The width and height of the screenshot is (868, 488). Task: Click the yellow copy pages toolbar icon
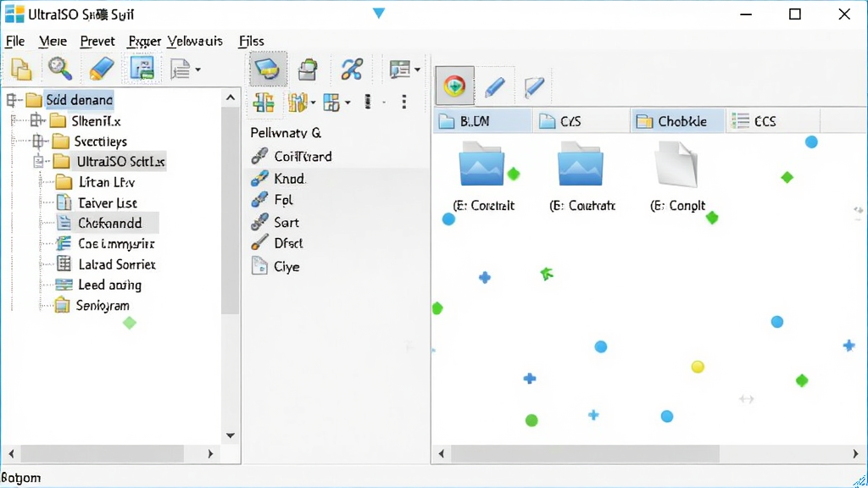coord(21,69)
